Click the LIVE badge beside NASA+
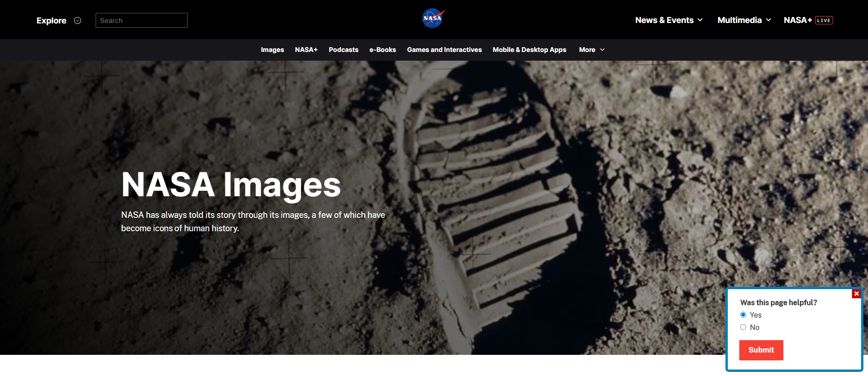Viewport: 868px width, 376px height. coord(824,20)
